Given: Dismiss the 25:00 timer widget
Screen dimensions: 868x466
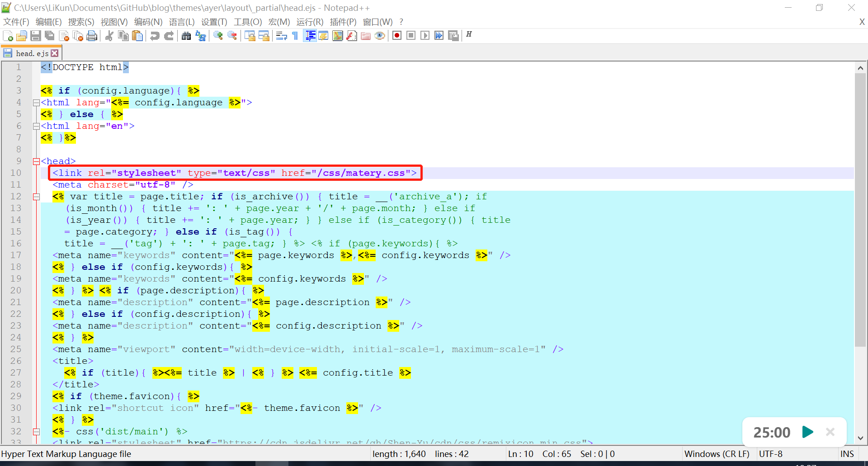Looking at the screenshot, I should click(x=830, y=432).
